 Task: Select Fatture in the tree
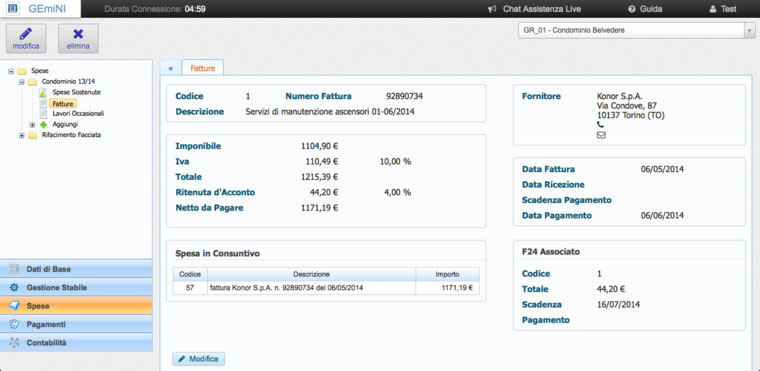[x=63, y=103]
